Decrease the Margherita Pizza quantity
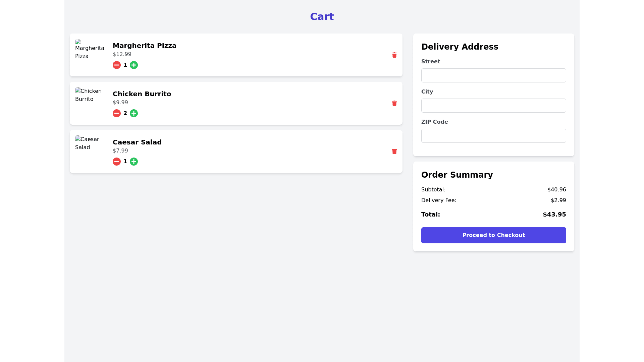This screenshot has width=644, height=362. coord(116,65)
